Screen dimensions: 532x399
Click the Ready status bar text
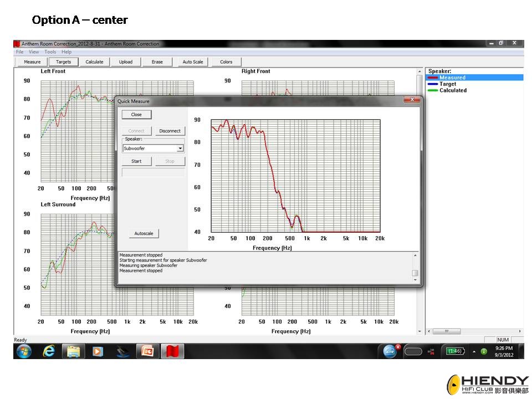click(21, 340)
